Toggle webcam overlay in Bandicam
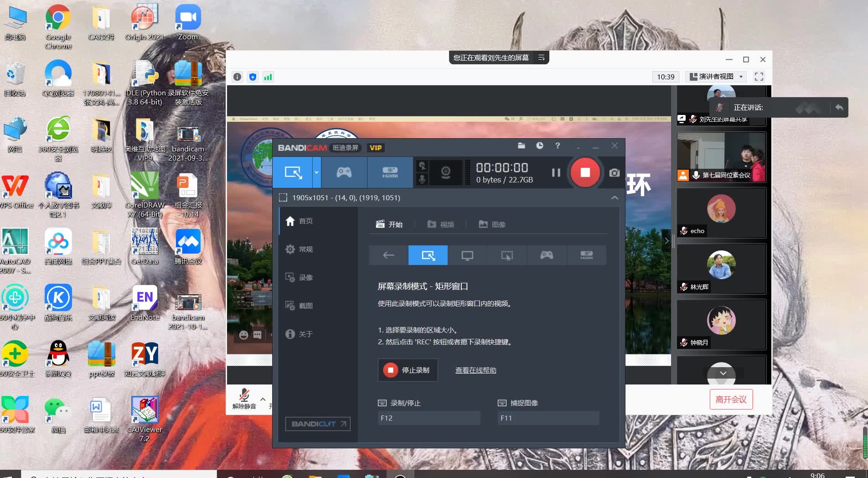 tap(446, 172)
